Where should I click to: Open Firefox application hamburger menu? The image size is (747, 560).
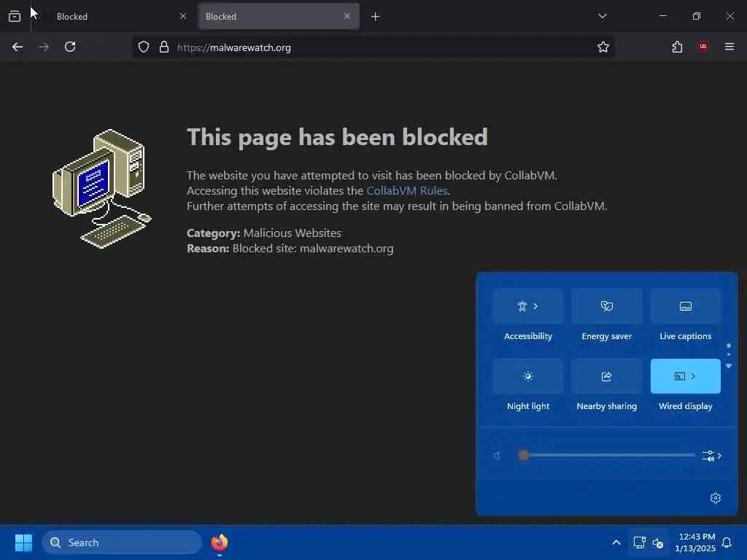tap(729, 47)
